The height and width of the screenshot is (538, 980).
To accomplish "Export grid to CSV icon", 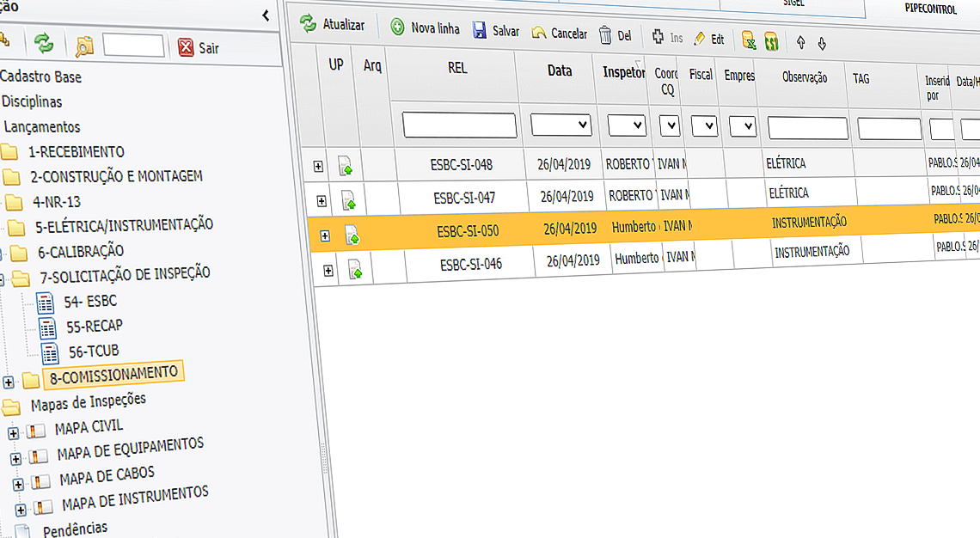I will click(771, 41).
